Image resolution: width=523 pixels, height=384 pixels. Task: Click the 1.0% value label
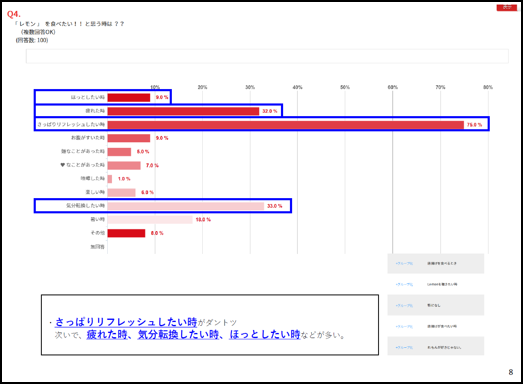(124, 179)
